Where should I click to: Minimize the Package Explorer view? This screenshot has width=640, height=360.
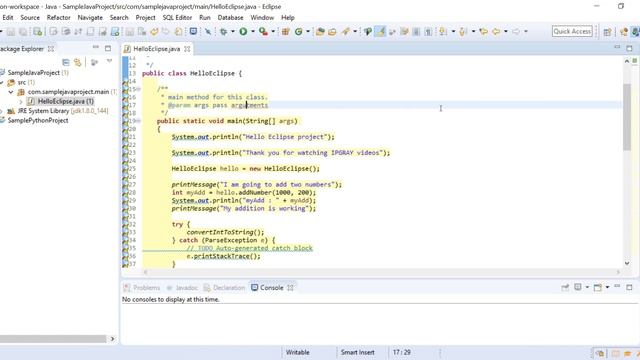(96, 48)
